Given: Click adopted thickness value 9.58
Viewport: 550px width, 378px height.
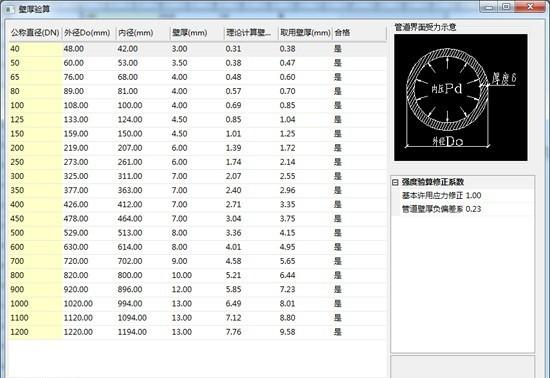Looking at the screenshot, I should [287, 332].
